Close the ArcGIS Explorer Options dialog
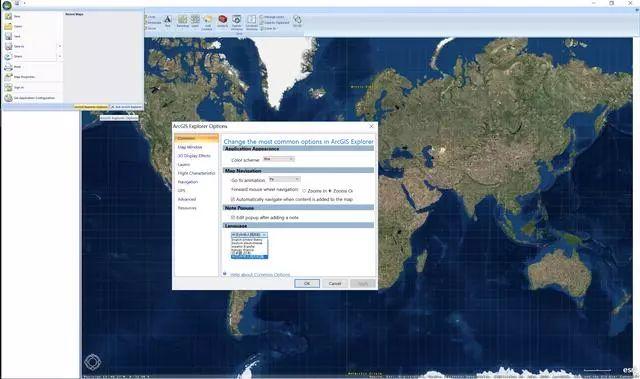Screen dimensions: 640x379 coord(371,126)
